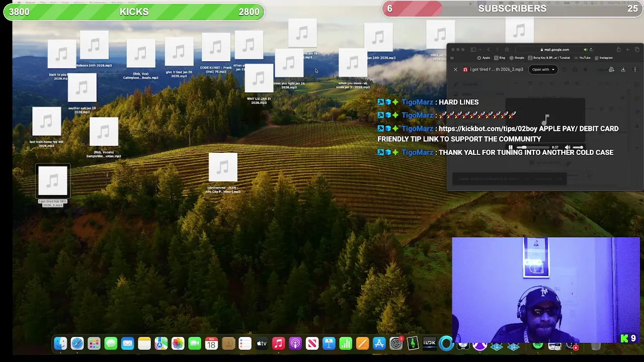Open Apple TV app in dock

click(262, 343)
